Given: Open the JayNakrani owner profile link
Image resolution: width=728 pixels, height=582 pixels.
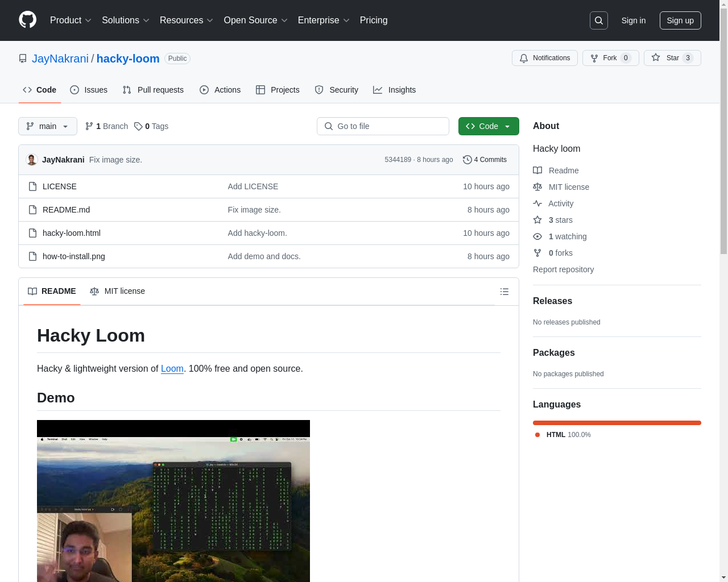Looking at the screenshot, I should [60, 59].
